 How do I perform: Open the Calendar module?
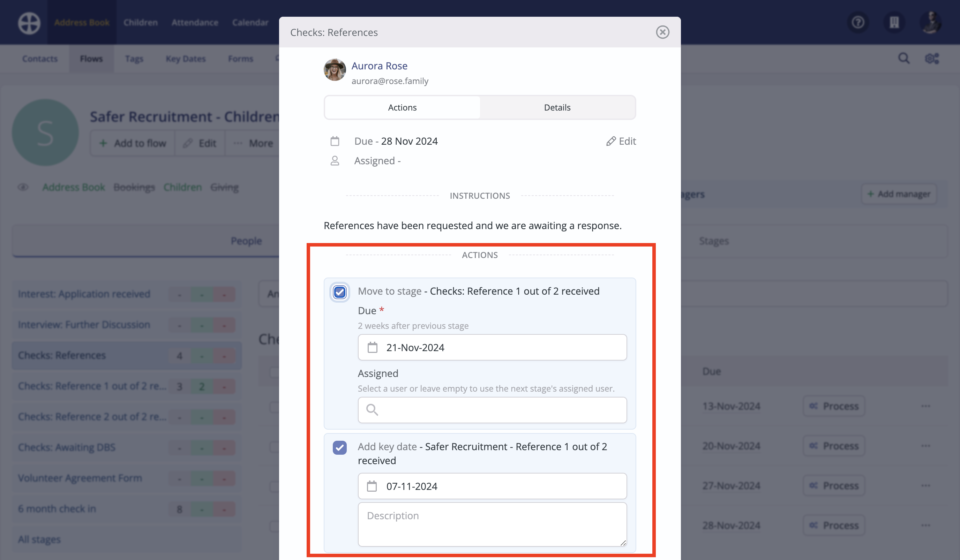[250, 22]
